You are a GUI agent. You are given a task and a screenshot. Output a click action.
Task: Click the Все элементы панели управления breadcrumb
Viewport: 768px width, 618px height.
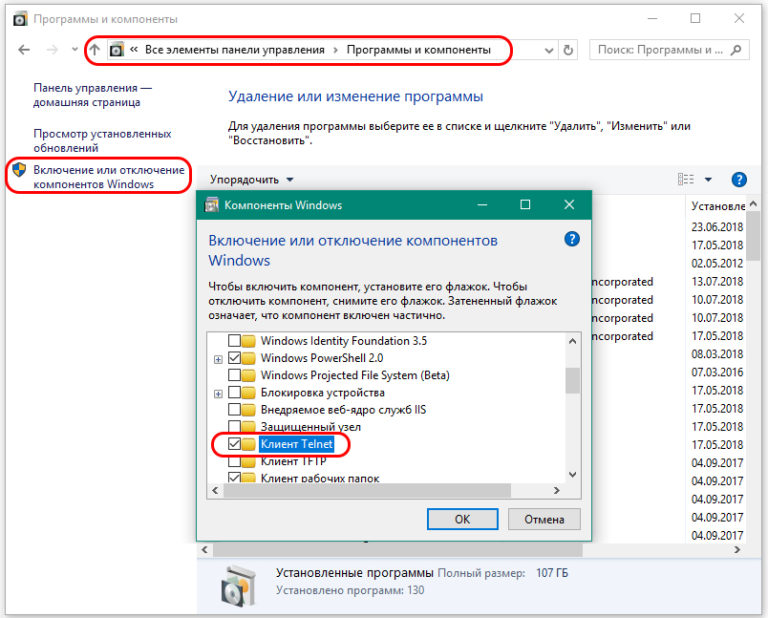[x=234, y=50]
